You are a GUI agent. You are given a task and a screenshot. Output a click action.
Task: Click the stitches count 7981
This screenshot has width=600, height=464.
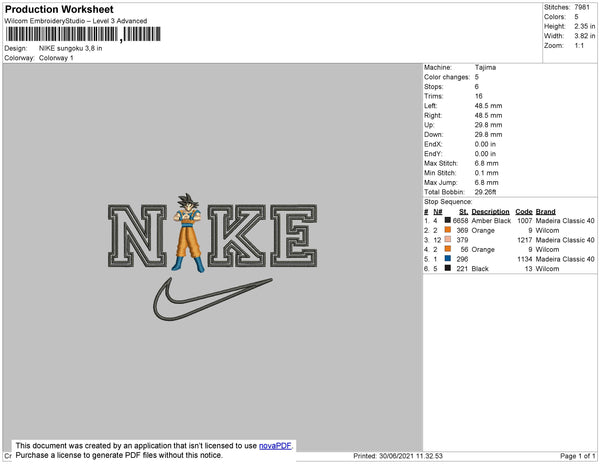[582, 7]
